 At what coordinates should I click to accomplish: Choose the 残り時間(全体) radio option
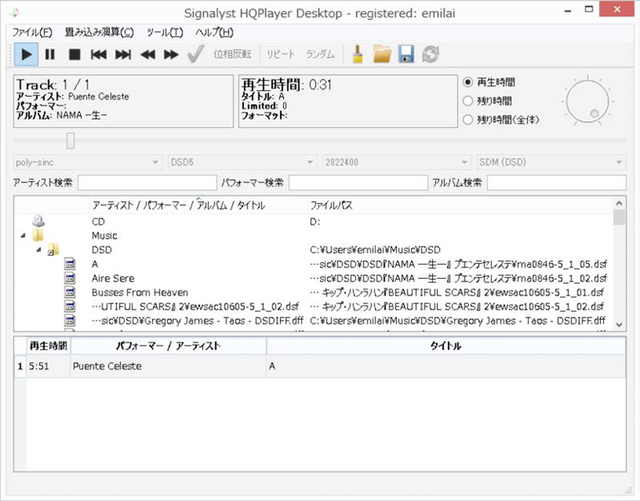tap(469, 119)
